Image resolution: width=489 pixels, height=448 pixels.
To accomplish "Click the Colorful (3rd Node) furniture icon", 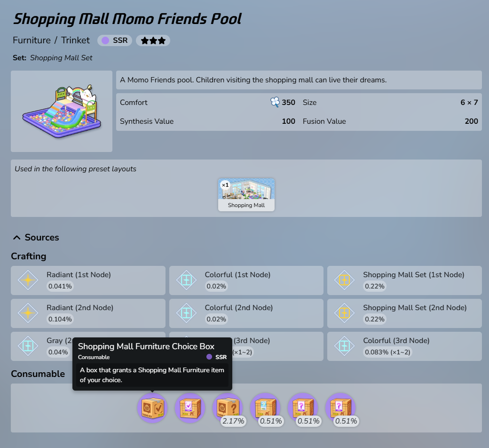I will [344, 346].
